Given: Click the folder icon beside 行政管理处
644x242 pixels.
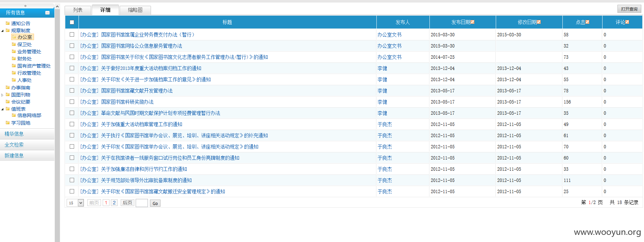Looking at the screenshot, I should tap(14, 73).
